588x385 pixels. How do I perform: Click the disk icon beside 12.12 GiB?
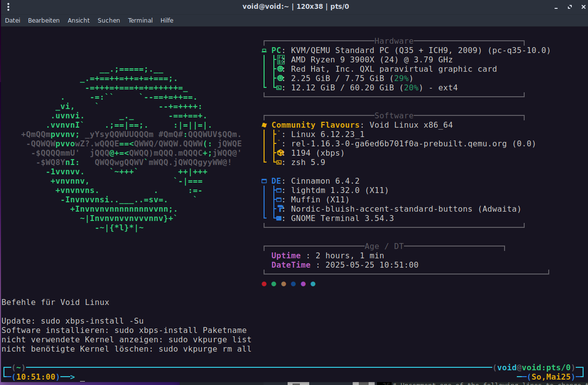pyautogui.click(x=279, y=88)
